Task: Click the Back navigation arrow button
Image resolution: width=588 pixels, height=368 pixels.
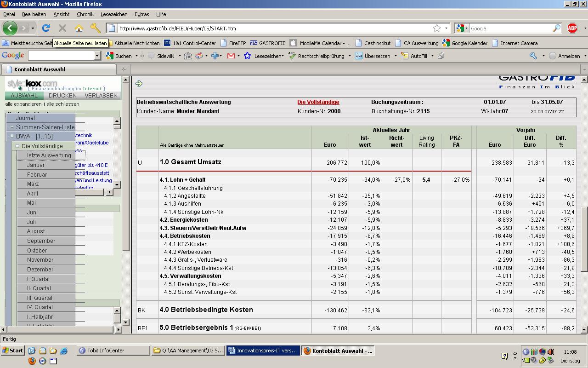Action: coord(10,28)
